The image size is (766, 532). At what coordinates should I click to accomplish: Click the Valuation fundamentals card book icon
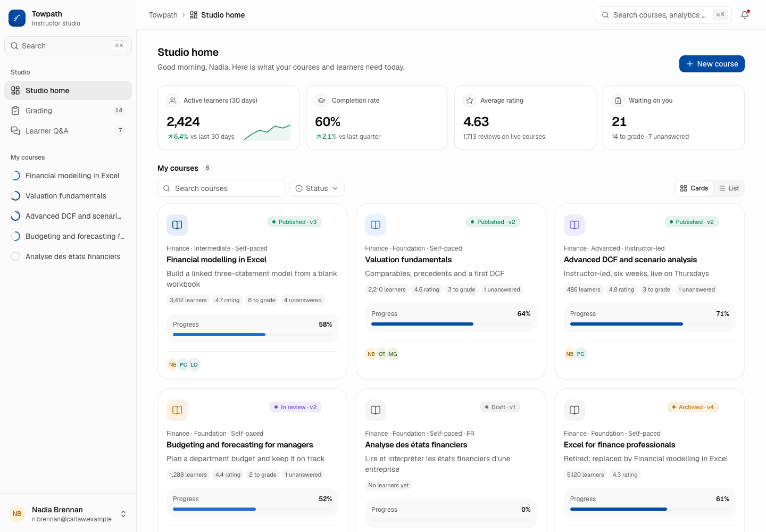pyautogui.click(x=376, y=225)
